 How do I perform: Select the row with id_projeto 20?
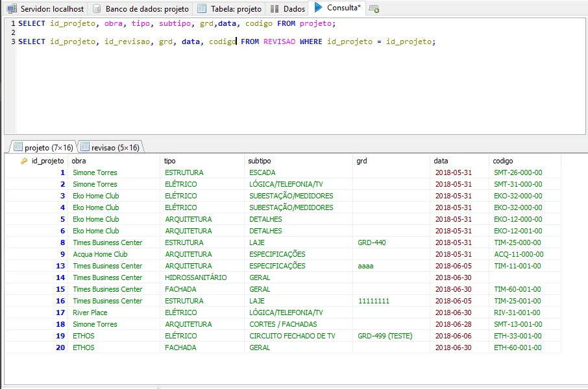[60, 348]
